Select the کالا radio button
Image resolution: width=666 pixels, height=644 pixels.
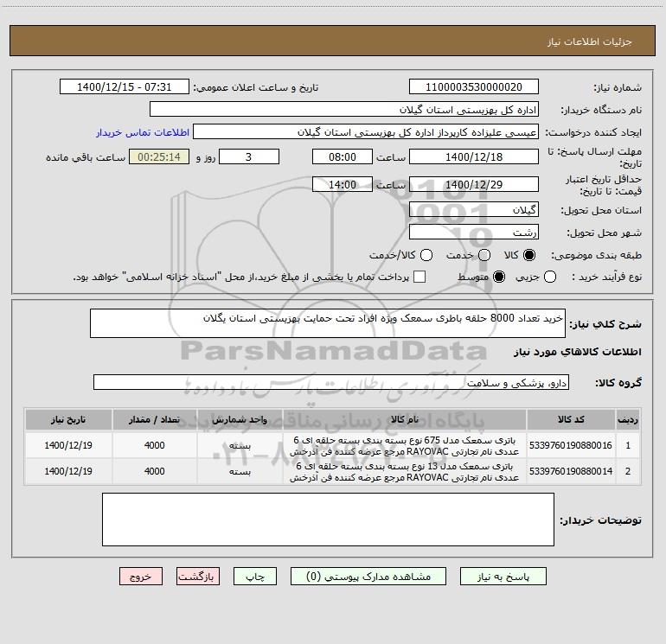point(529,255)
